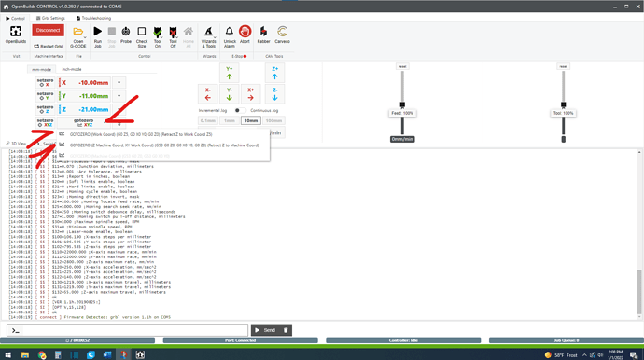Jog X- with the red left arrow

pyautogui.click(x=208, y=94)
